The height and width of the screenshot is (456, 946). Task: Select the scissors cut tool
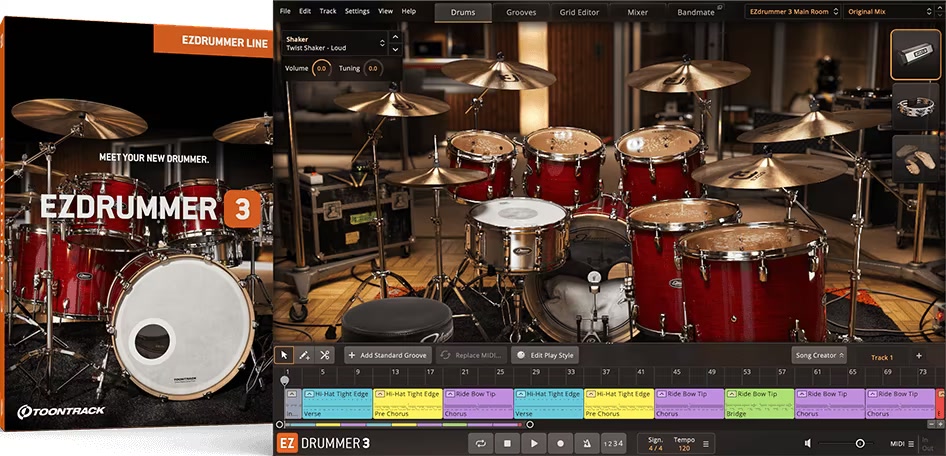coord(325,355)
